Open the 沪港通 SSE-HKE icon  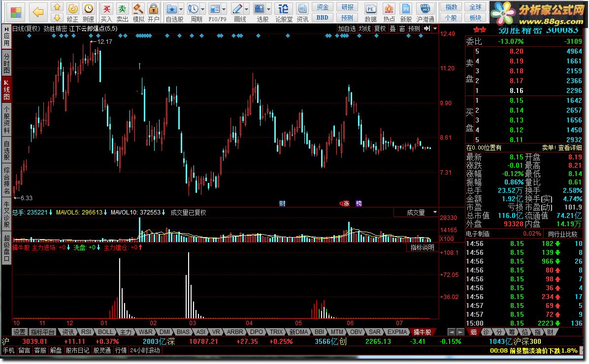coord(425,12)
